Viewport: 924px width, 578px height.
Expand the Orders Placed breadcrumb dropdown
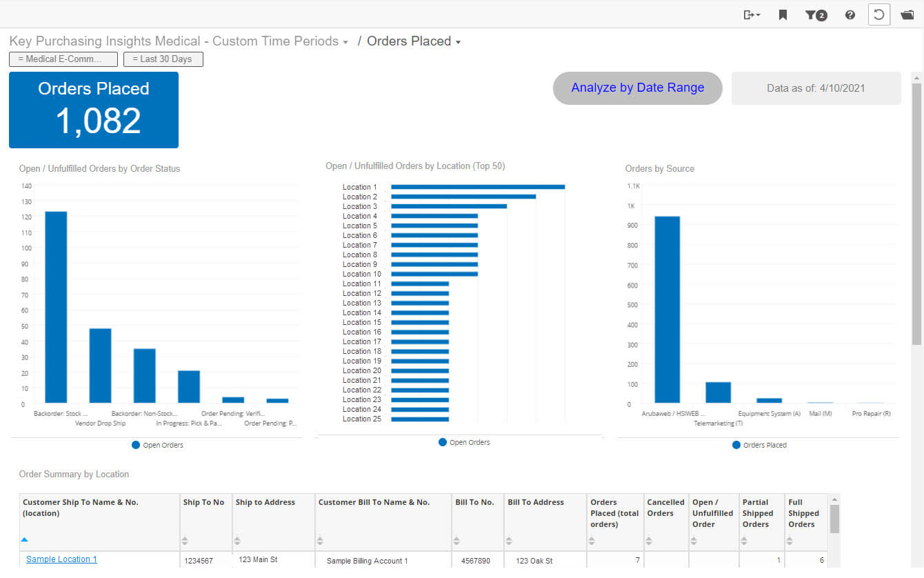(458, 42)
